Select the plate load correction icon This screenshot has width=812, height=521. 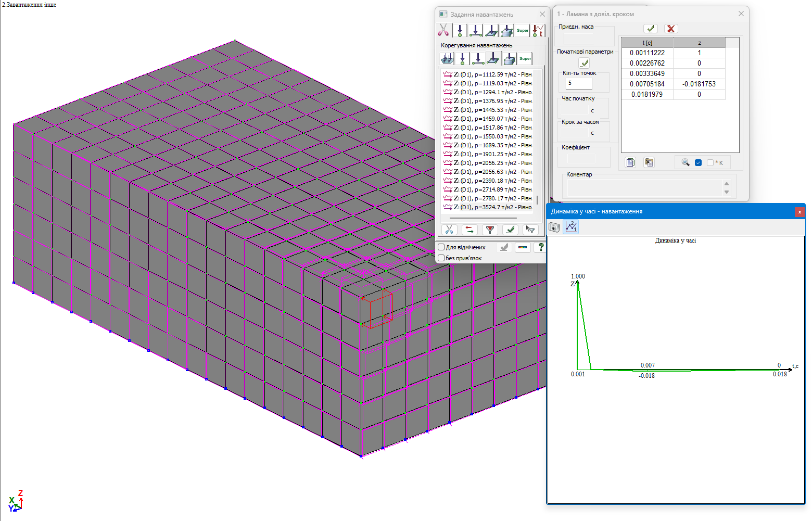pos(493,59)
